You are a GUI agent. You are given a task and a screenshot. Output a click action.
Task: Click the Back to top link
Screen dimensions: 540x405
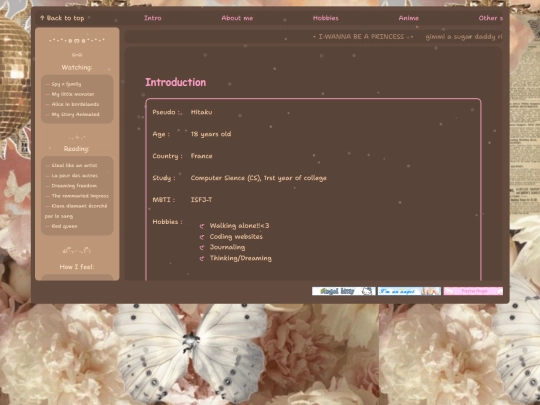[x=62, y=18]
